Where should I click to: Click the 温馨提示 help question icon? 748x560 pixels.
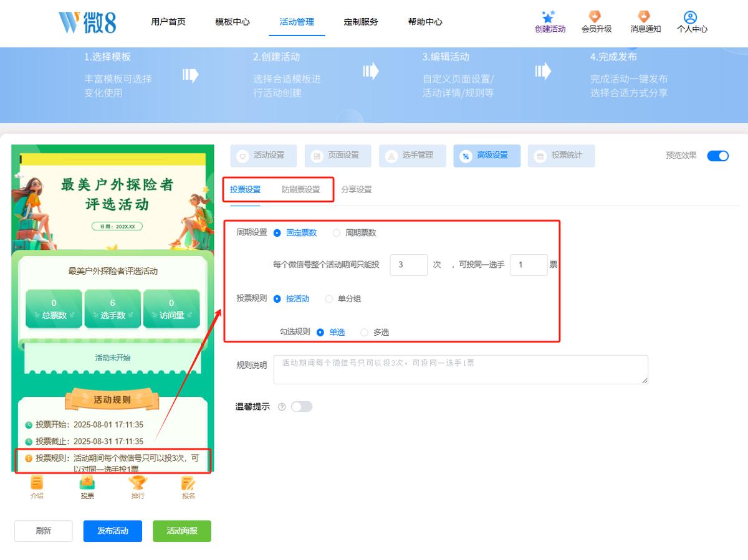pos(282,407)
